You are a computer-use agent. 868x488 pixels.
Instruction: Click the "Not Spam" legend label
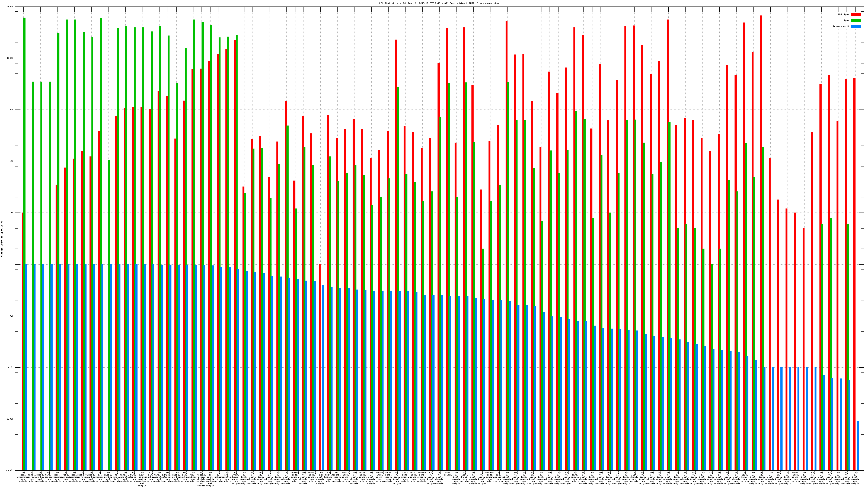point(844,14)
